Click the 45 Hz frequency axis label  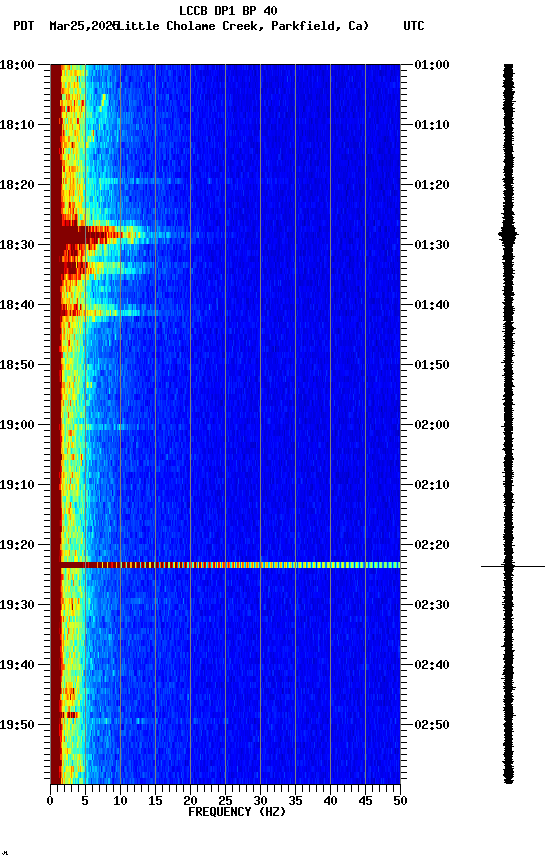pos(365,801)
